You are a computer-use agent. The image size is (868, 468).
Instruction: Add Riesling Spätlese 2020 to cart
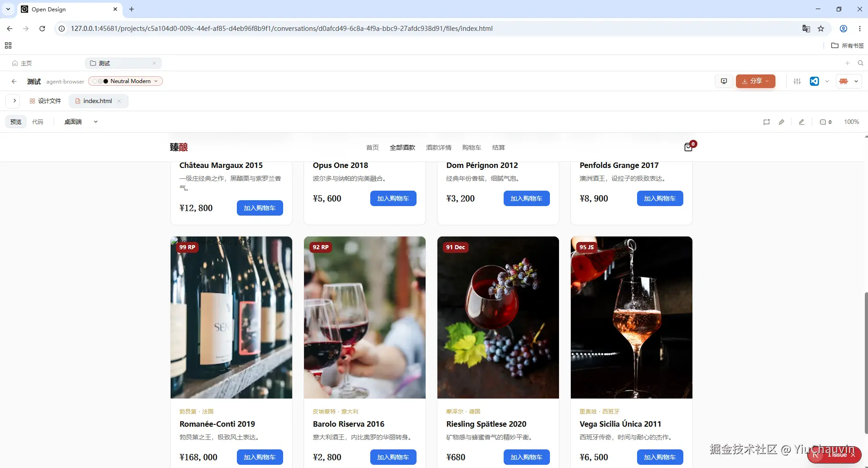point(527,457)
